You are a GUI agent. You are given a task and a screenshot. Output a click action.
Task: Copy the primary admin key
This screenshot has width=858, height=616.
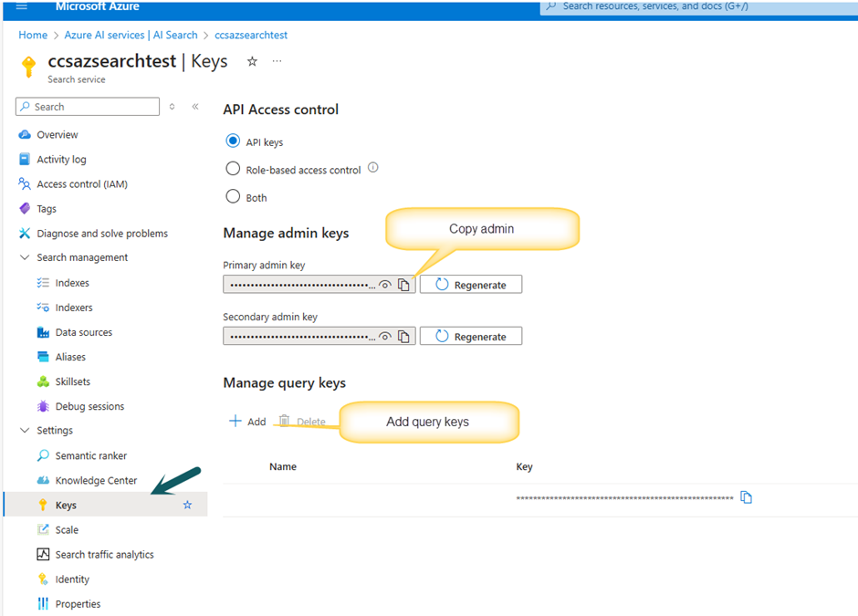click(403, 285)
